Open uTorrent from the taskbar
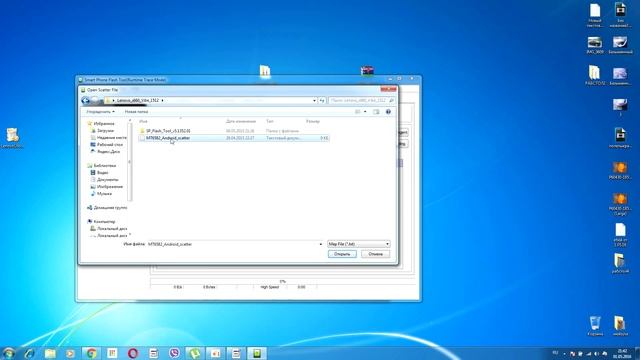 tap(195, 353)
